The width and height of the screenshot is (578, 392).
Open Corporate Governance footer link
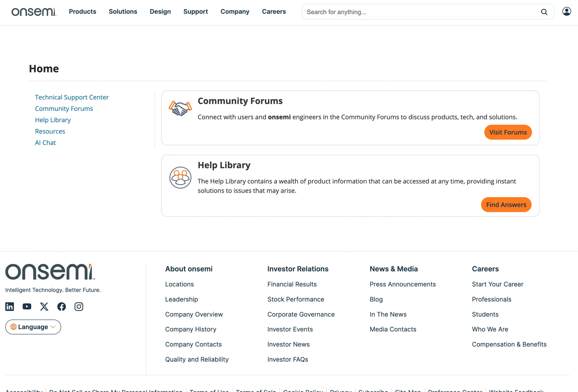301,314
